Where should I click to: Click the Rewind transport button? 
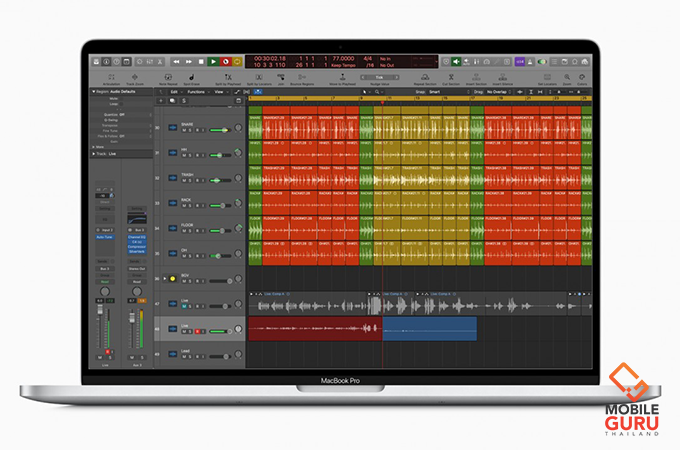(176, 62)
